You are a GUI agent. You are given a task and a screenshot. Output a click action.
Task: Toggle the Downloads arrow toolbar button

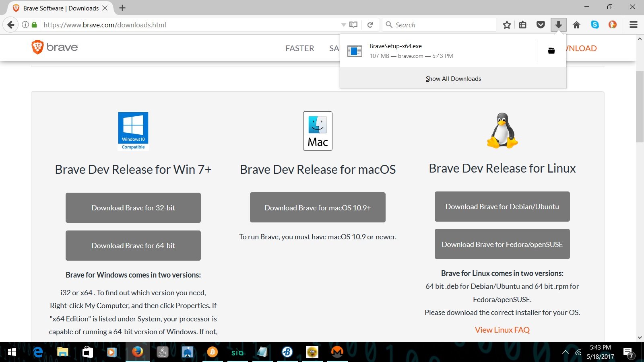click(559, 25)
